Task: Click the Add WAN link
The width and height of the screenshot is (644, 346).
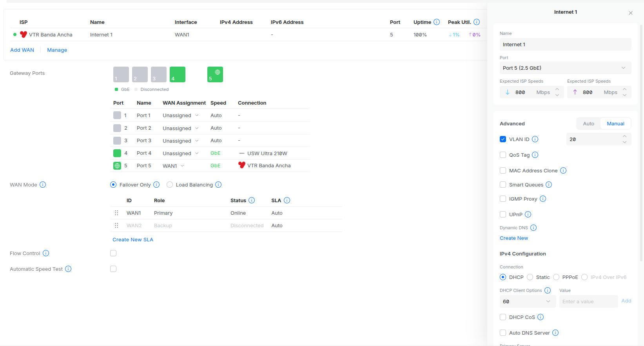Action: [22, 50]
